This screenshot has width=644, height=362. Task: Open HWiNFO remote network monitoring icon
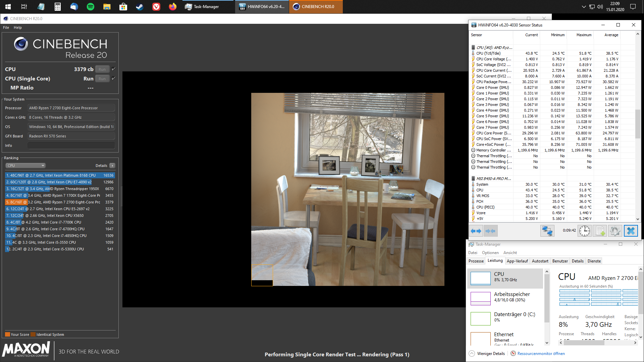coord(547,231)
